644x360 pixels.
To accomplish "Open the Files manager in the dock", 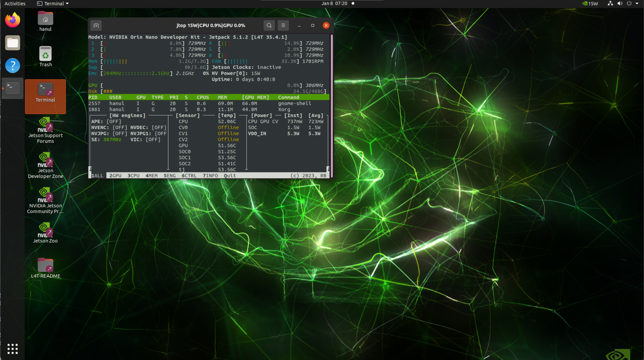I will (12, 43).
